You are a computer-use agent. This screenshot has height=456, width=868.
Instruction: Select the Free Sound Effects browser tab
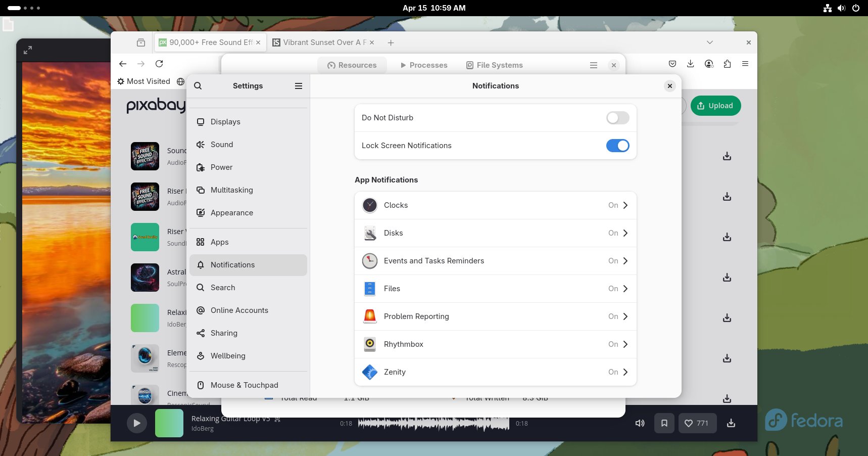tap(209, 42)
